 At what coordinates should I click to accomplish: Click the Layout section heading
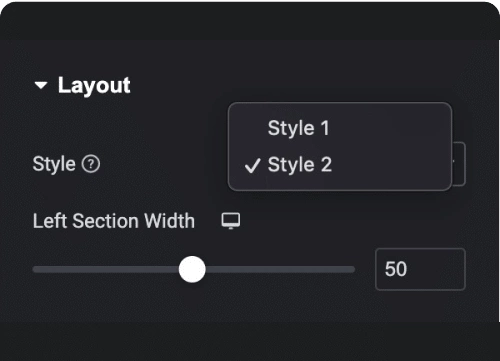(94, 86)
